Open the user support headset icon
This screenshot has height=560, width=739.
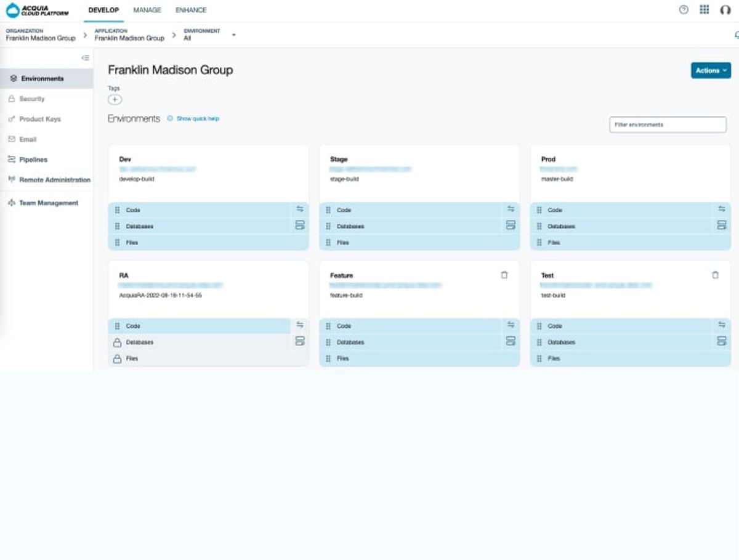tap(725, 10)
